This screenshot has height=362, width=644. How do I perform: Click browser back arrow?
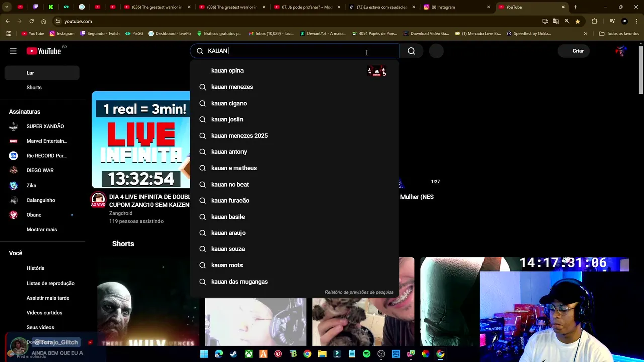pyautogui.click(x=7, y=21)
